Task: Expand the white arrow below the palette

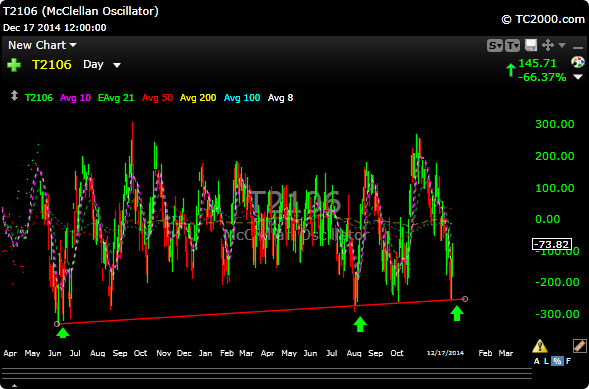Action: click(x=577, y=77)
